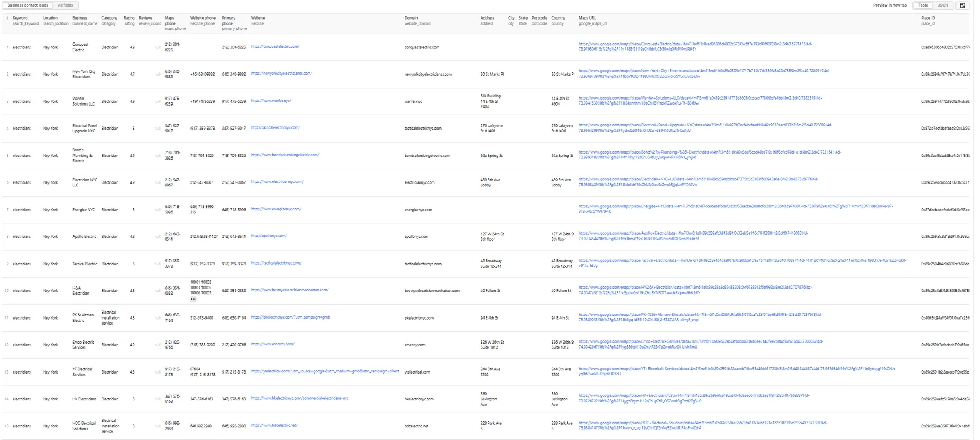Click the Category column header
This screenshot has height=440, width=980.
click(x=109, y=21)
